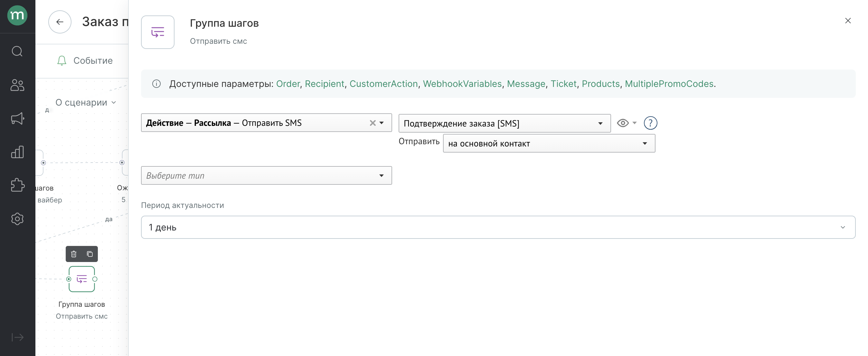Expand the arrow next to eye icon
868x356 pixels.
pyautogui.click(x=635, y=123)
